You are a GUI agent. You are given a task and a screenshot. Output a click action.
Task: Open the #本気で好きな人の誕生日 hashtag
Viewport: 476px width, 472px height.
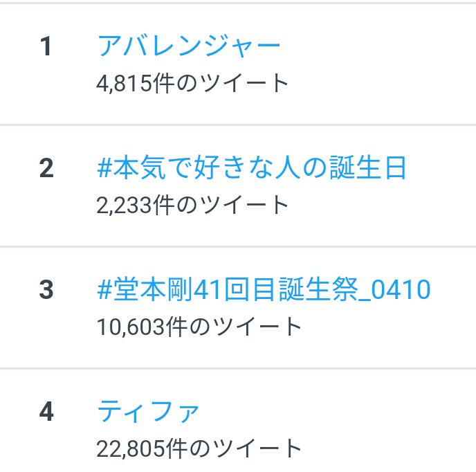coord(251,167)
